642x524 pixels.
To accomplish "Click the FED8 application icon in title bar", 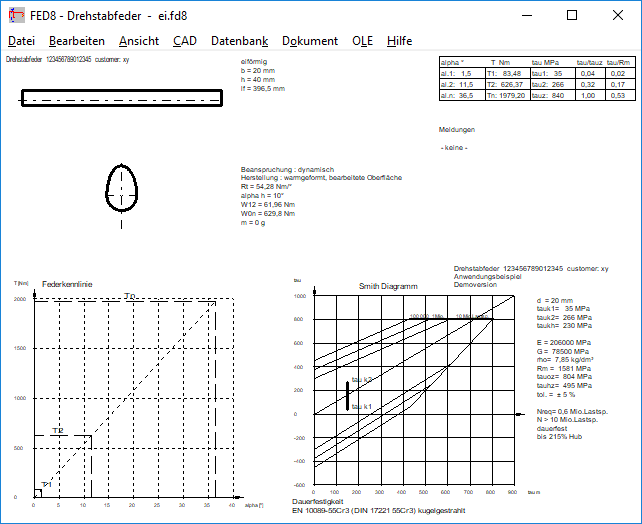I will tap(16, 16).
